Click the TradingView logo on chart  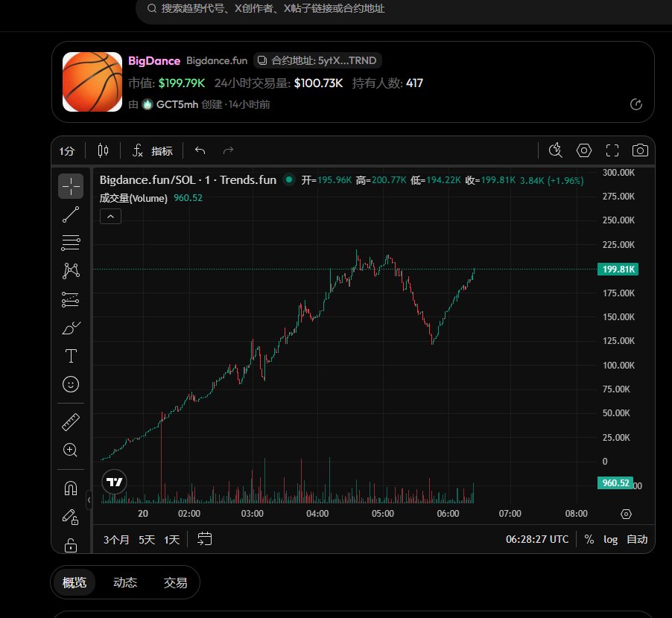click(115, 482)
